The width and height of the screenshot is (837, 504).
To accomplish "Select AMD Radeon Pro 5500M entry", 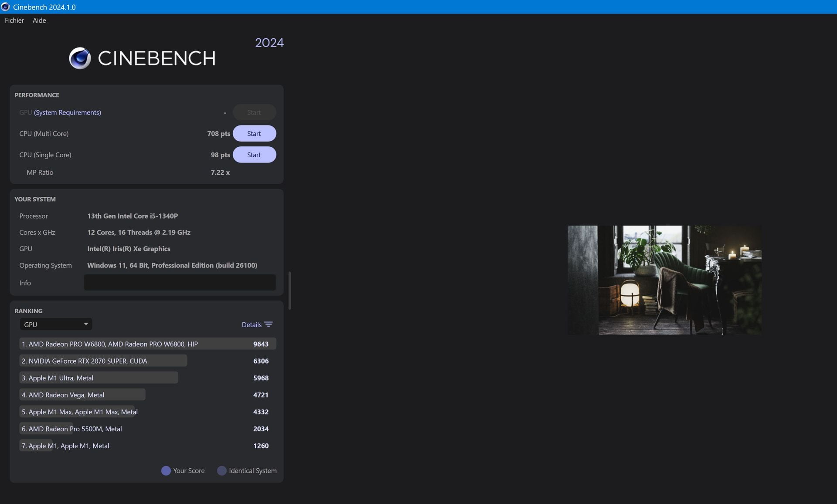I will click(x=148, y=429).
